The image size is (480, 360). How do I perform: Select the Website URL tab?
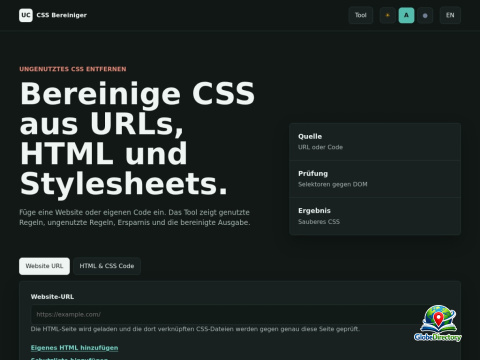point(44,266)
